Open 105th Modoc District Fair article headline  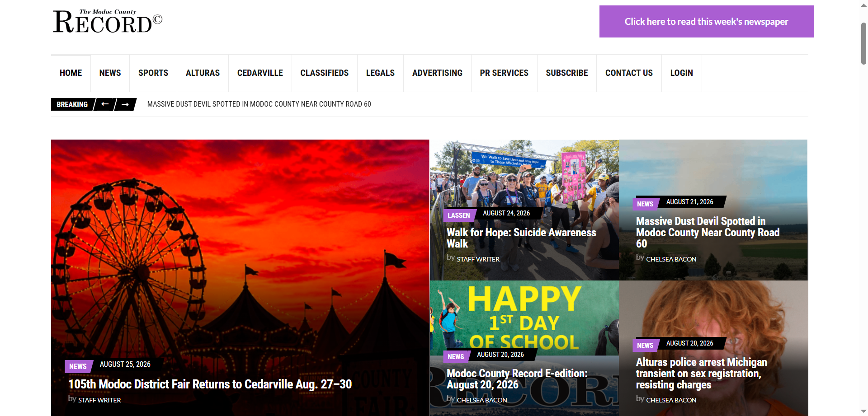[x=210, y=384]
